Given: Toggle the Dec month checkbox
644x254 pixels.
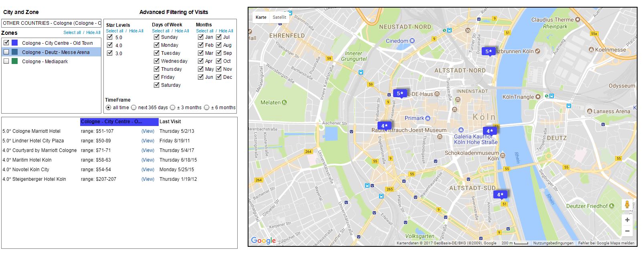Looking at the screenshot, I should [219, 77].
